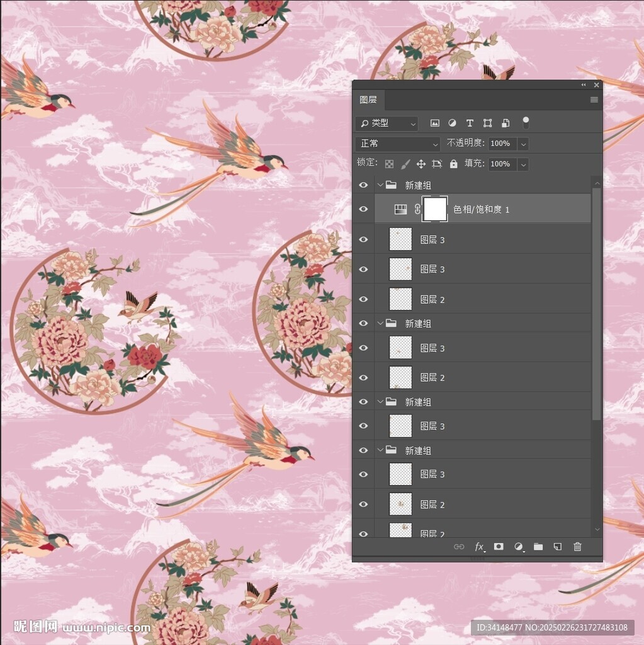This screenshot has width=644, height=645.
Task: Add a layer mask with bottom icon
Action: [x=499, y=546]
